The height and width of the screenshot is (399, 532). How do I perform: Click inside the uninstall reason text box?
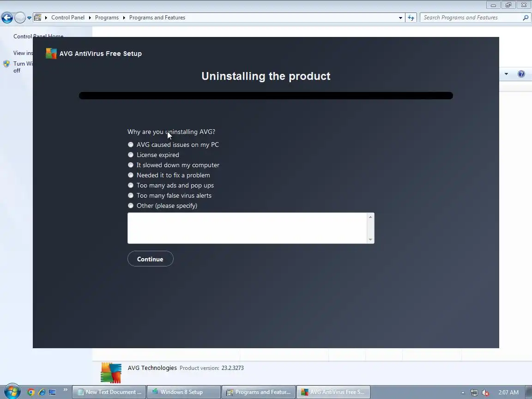pos(248,228)
